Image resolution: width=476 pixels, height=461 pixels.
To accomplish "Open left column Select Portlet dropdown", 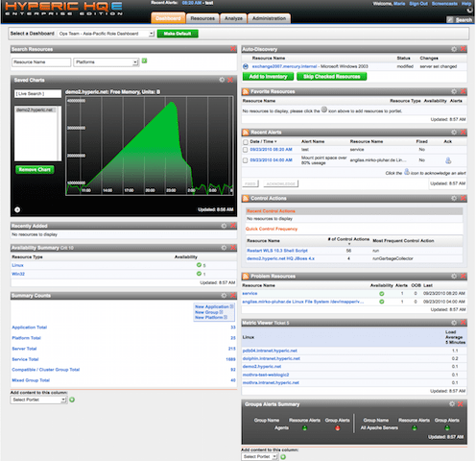I will click(38, 400).
